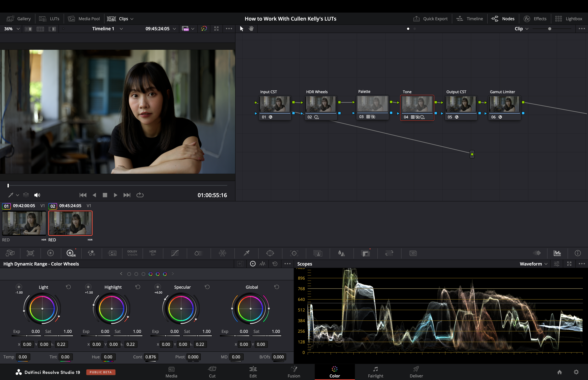Open the Tracker palette
Viewport: 588px width, 380px height.
(x=294, y=253)
